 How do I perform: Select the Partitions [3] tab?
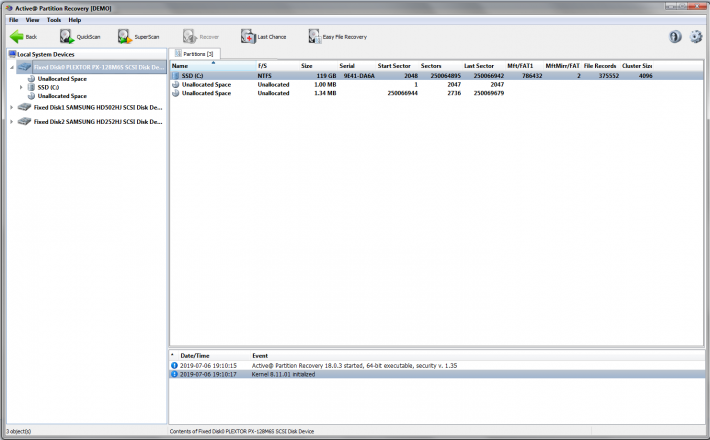pyautogui.click(x=195, y=54)
